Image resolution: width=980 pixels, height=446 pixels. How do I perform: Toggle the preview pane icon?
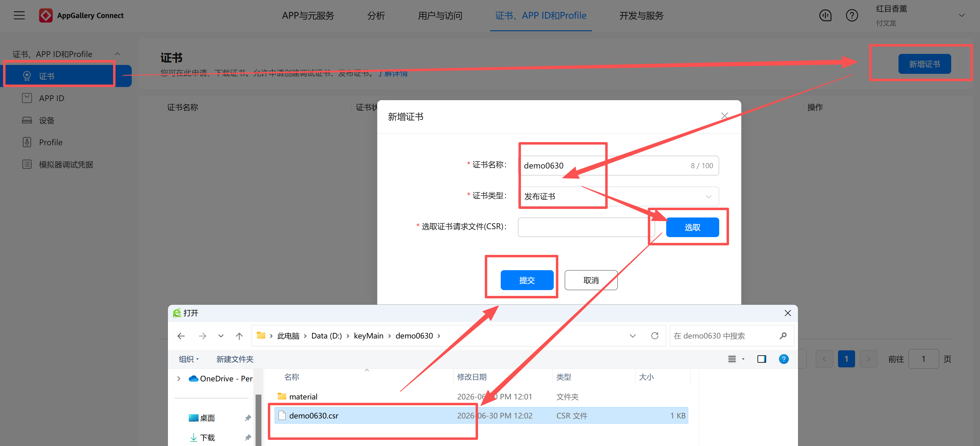coord(762,359)
